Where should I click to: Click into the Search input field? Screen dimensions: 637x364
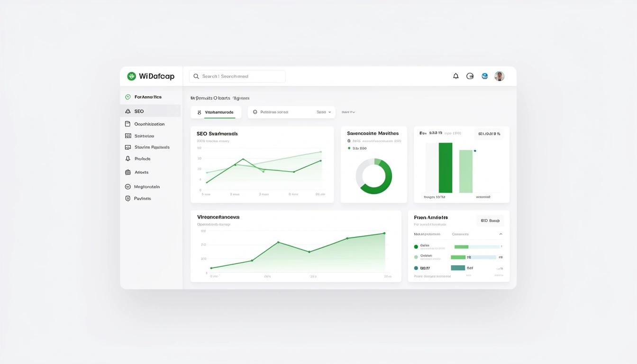click(237, 76)
